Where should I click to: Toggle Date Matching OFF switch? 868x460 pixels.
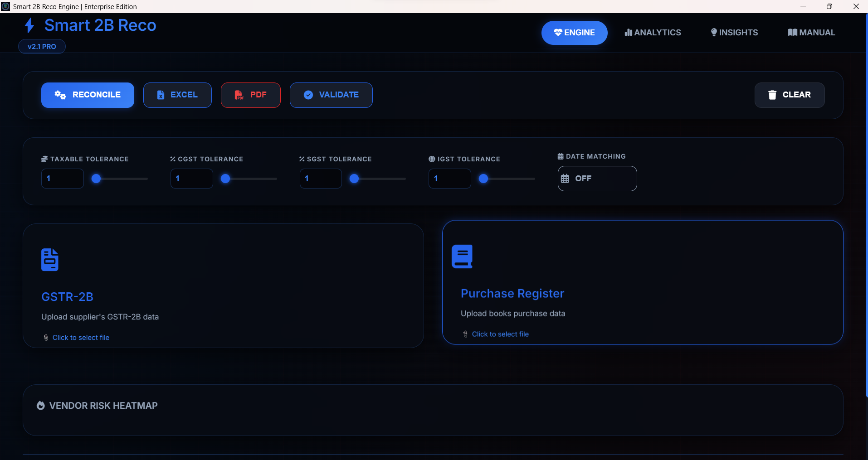click(597, 179)
